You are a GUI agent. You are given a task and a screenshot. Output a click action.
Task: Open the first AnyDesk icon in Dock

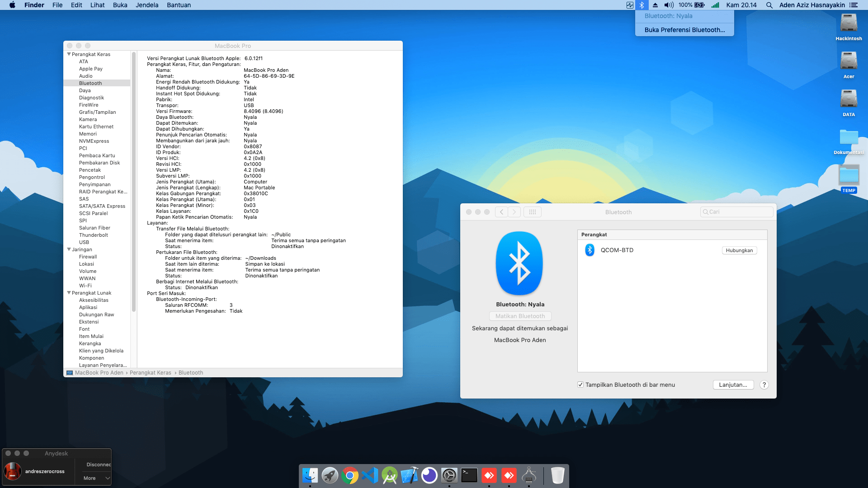click(x=489, y=475)
